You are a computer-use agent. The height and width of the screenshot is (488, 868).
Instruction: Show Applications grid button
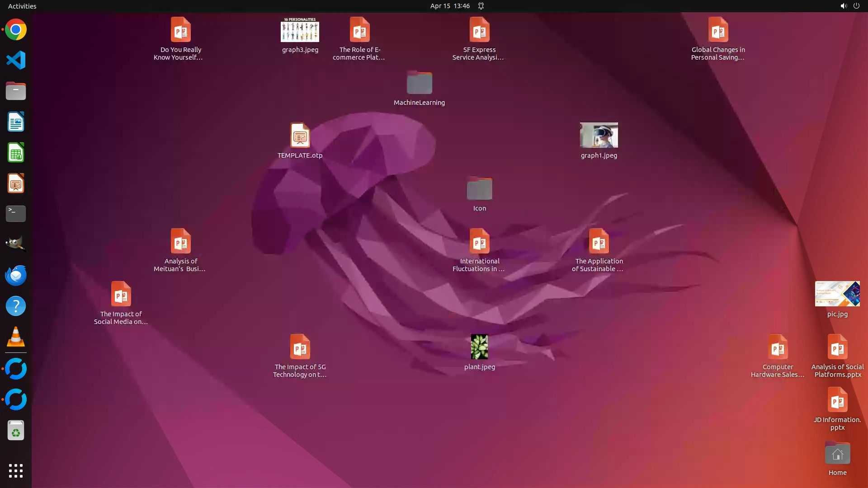(16, 471)
